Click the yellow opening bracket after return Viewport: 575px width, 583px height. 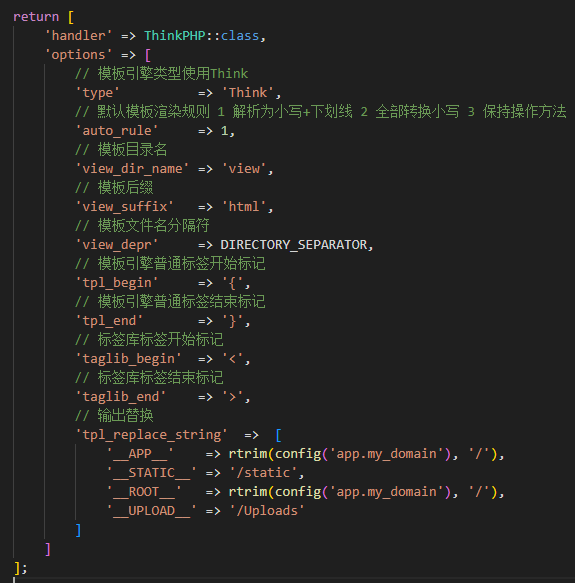71,17
